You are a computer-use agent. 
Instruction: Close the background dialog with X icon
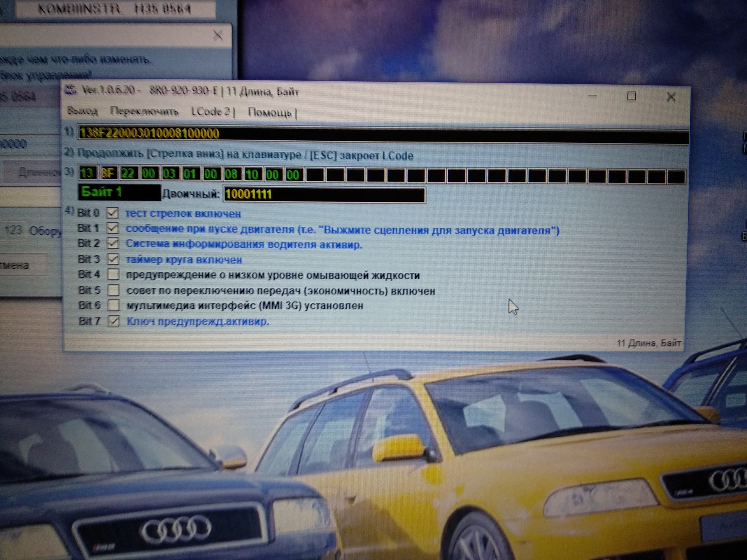218,36
